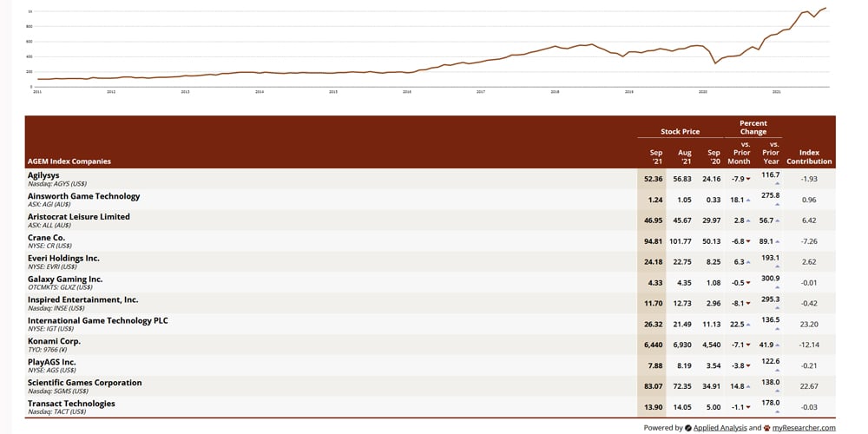Click Agilysys down arrow for prior month

[x=748, y=180]
